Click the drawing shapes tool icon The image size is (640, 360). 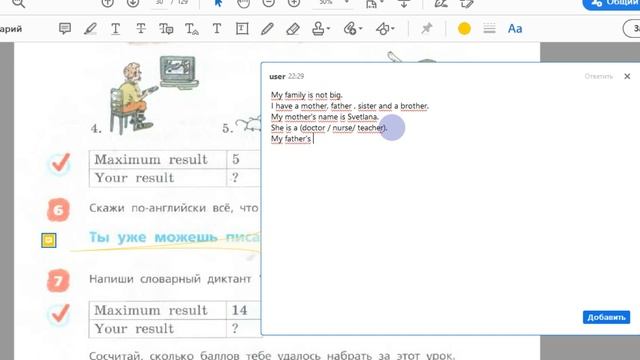point(382,29)
